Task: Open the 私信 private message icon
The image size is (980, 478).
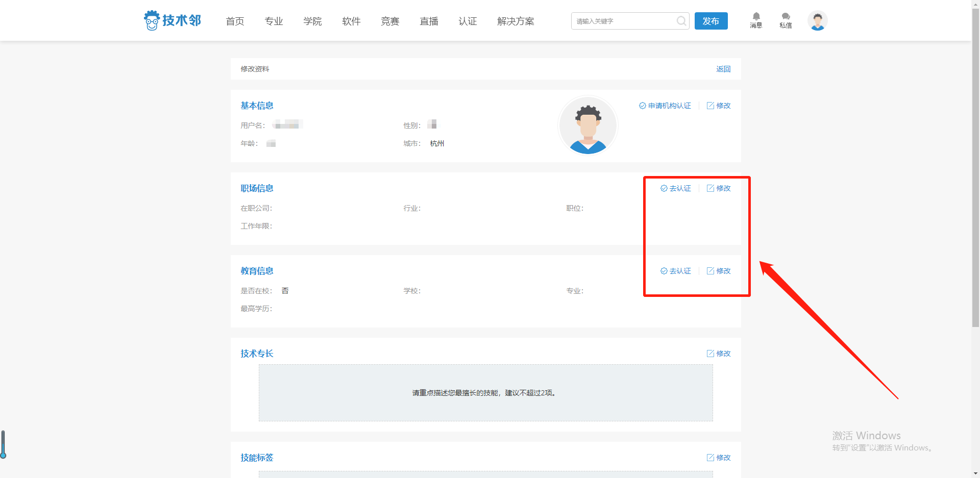Action: click(x=786, y=19)
